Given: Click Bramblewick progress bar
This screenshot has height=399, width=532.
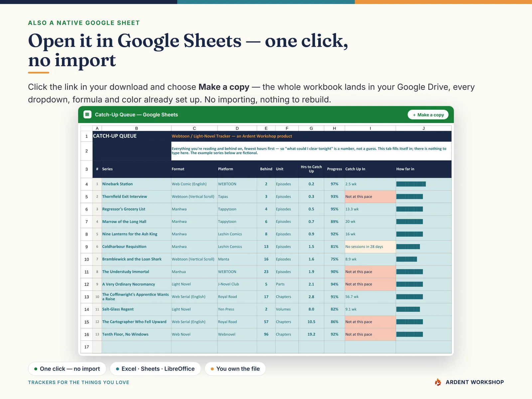Looking at the screenshot, I should [x=407, y=259].
